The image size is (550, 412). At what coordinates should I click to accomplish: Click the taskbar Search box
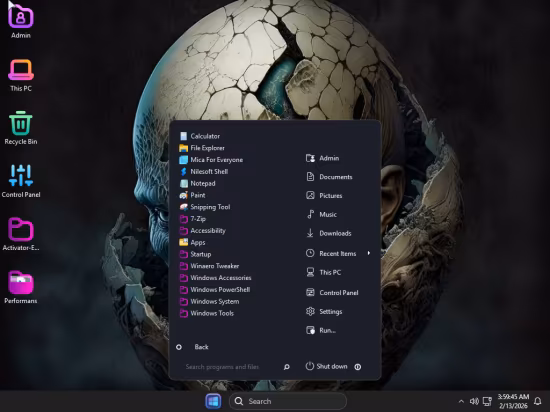[x=288, y=401]
